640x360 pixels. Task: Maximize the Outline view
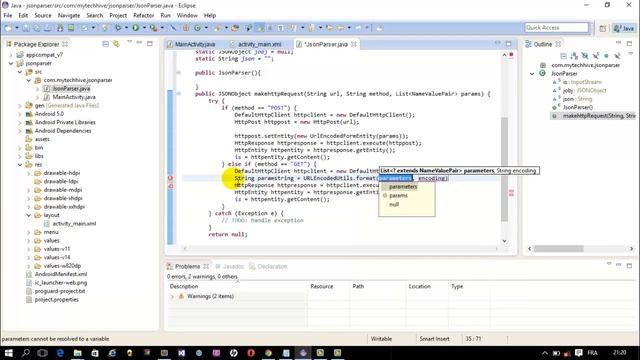[629, 43]
